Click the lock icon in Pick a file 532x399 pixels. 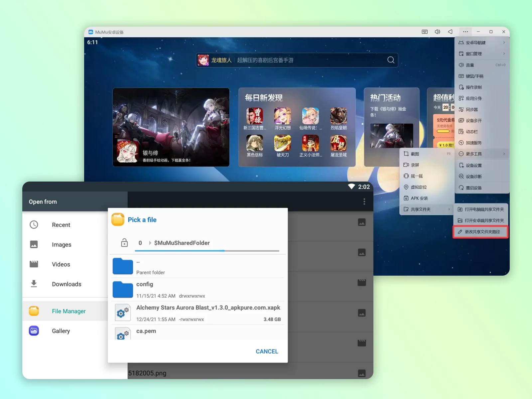pos(124,243)
